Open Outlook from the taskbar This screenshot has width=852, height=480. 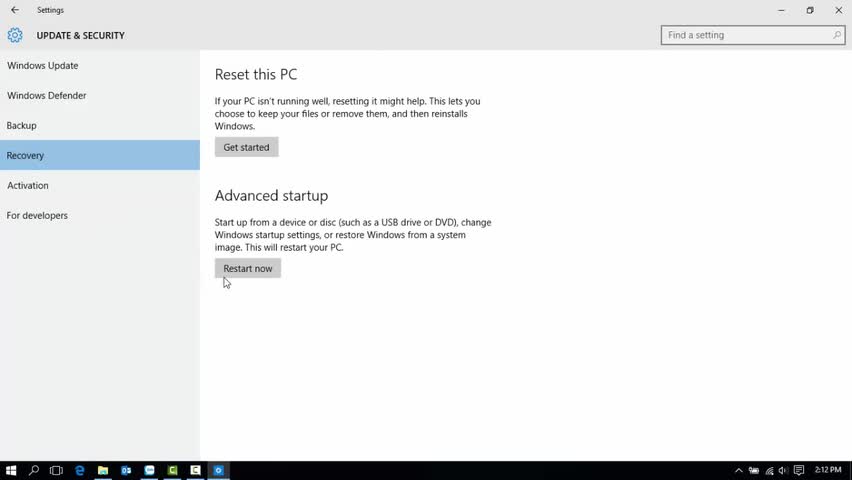pos(126,470)
